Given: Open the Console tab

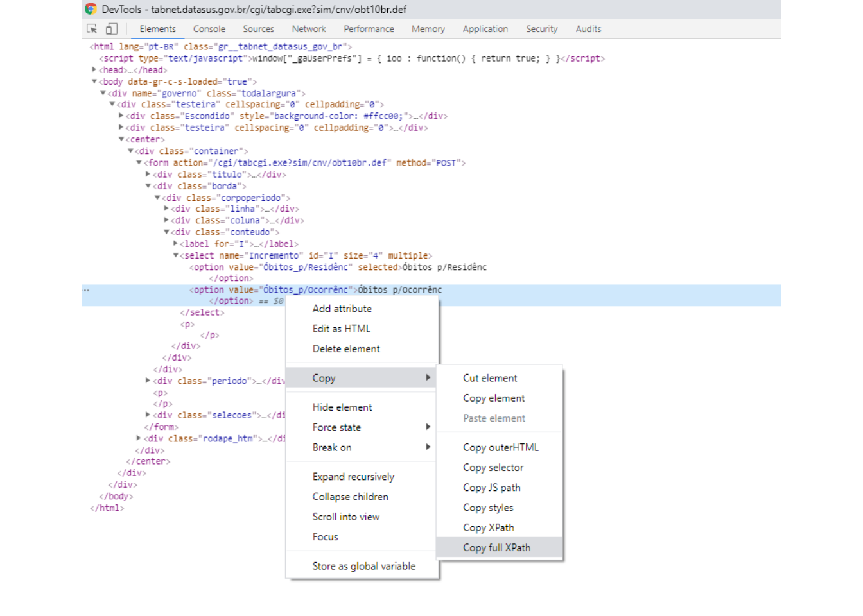Looking at the screenshot, I should [x=209, y=29].
